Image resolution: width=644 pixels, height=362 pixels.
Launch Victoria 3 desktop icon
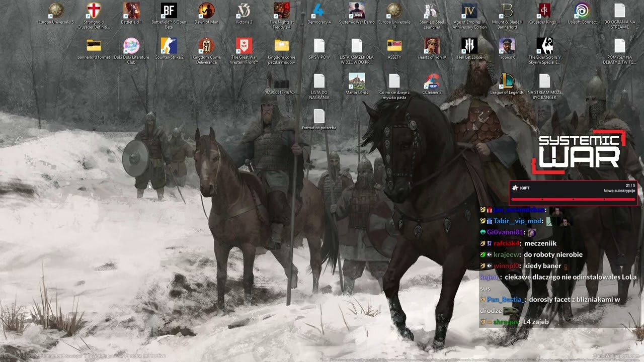244,14
